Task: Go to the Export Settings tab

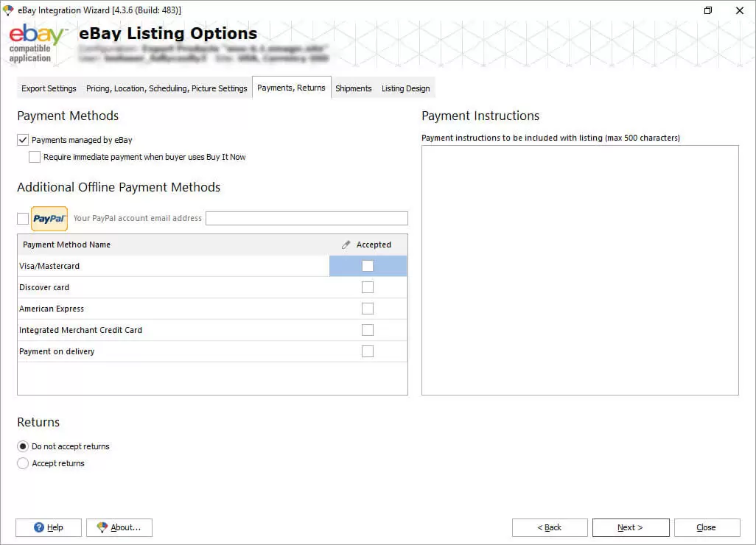Action: pyautogui.click(x=49, y=88)
